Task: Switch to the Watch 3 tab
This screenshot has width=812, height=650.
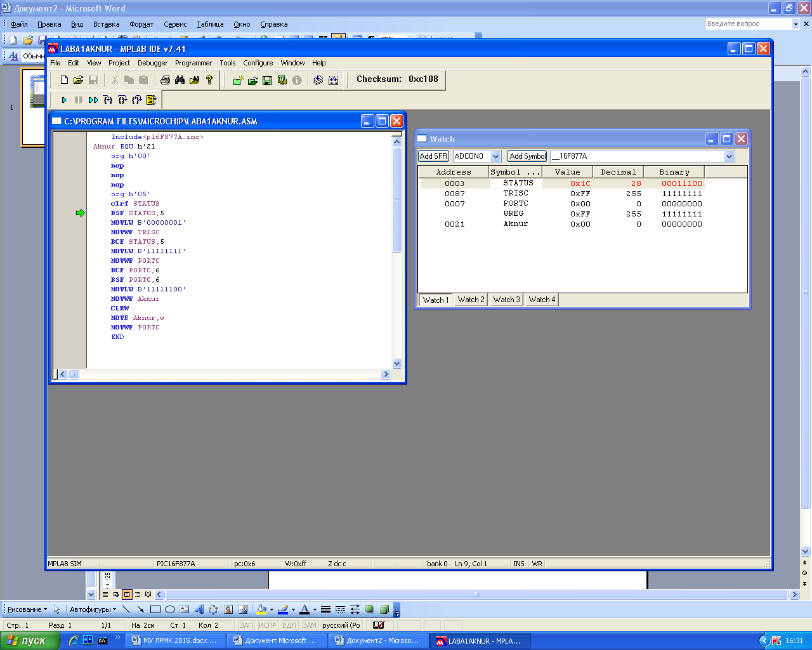Action: pyautogui.click(x=506, y=300)
